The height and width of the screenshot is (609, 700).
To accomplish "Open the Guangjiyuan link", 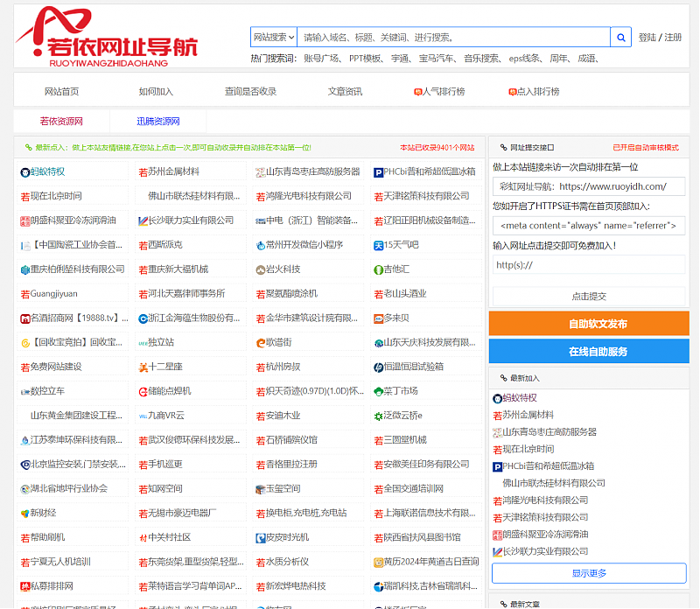I will 53,293.
